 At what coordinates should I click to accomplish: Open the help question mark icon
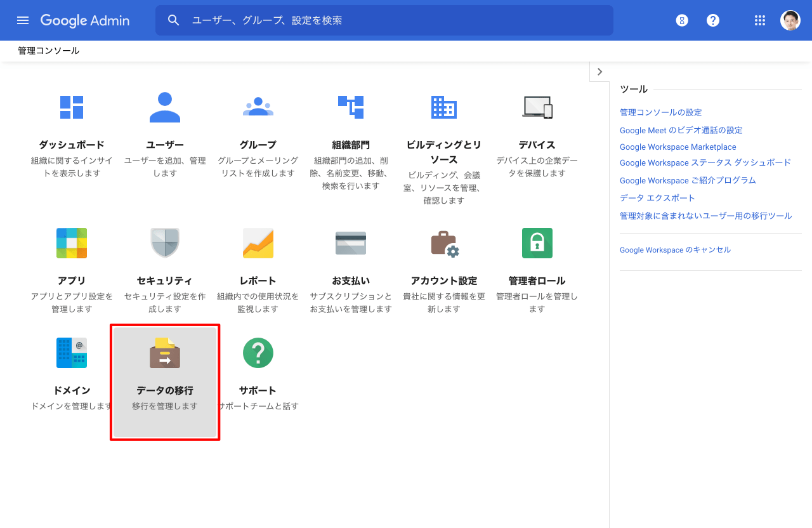click(x=713, y=20)
